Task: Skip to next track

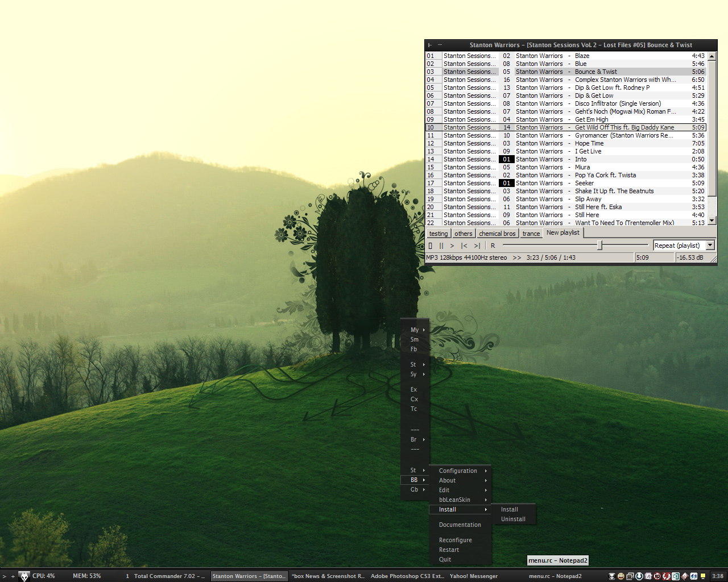Action: coord(477,246)
